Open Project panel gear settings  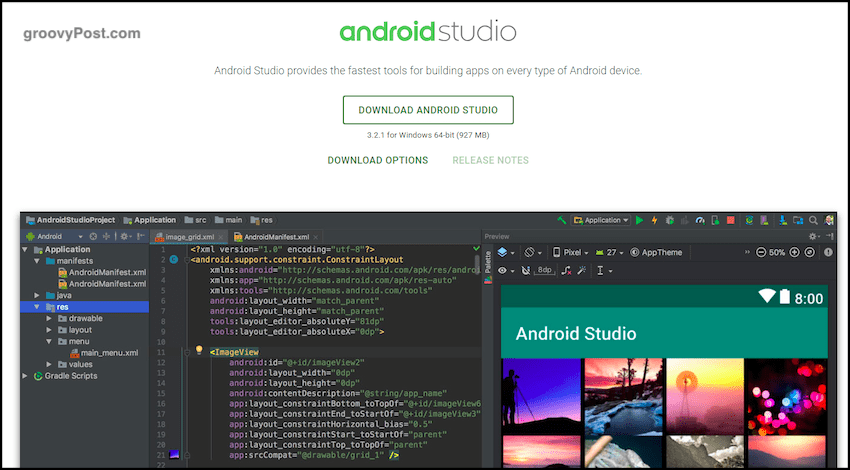pyautogui.click(x=126, y=236)
